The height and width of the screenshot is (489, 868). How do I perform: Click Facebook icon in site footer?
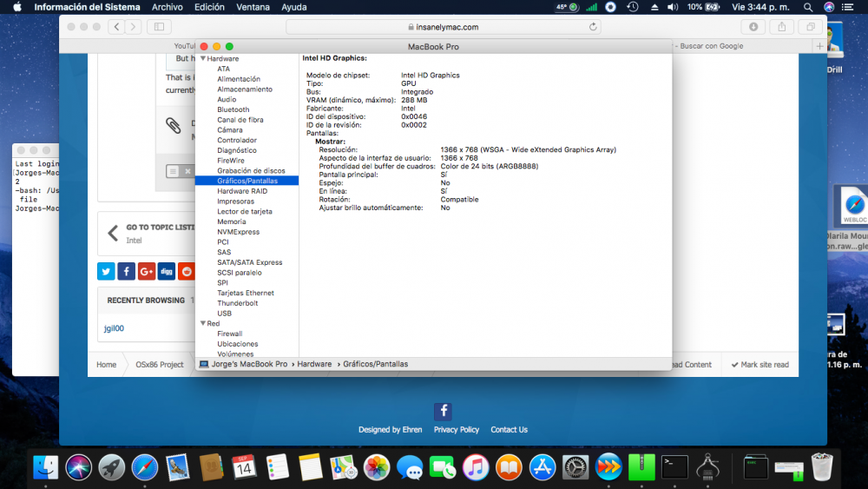[443, 412]
